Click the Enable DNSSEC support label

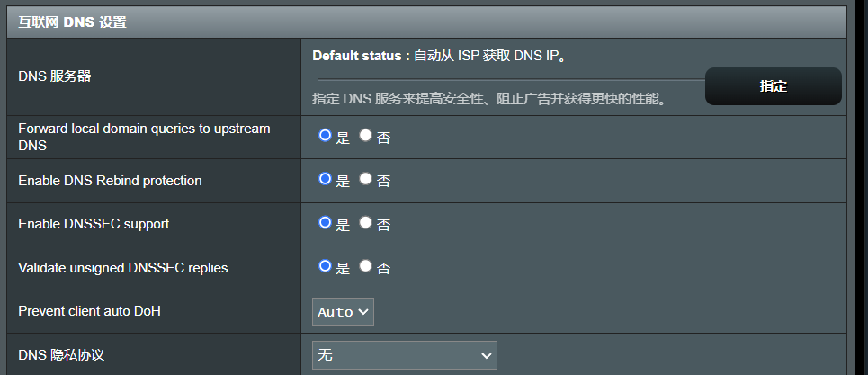(94, 224)
